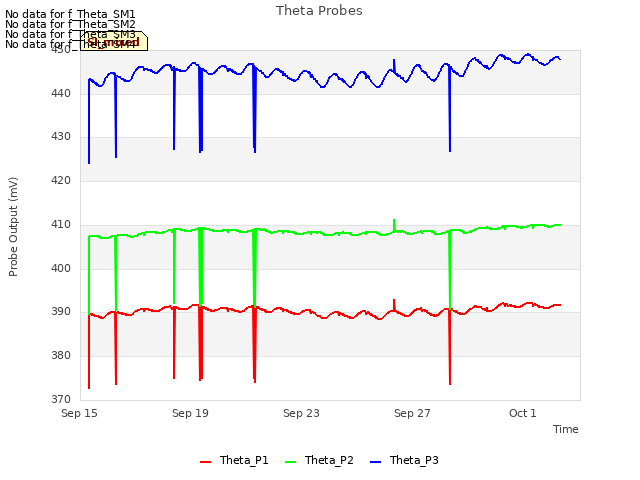Viewport: 640px width, 480px height.
Task: Click the 'Oct 1' x-axis tick label
Action: pos(523,413)
